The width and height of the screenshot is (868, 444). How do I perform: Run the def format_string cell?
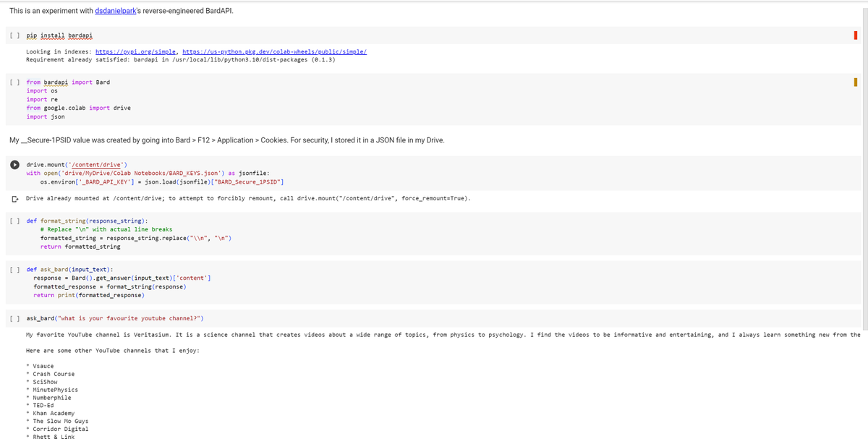(x=14, y=221)
